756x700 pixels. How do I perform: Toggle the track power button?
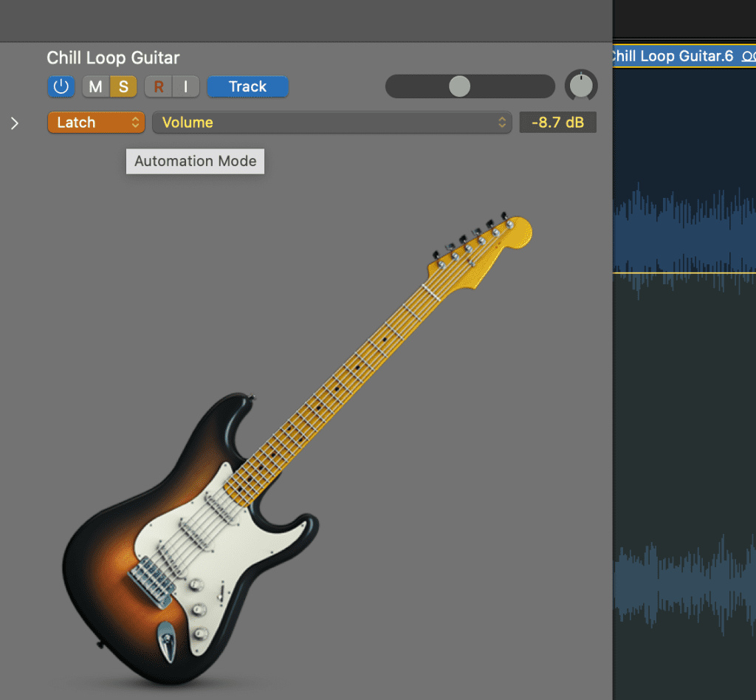click(61, 87)
